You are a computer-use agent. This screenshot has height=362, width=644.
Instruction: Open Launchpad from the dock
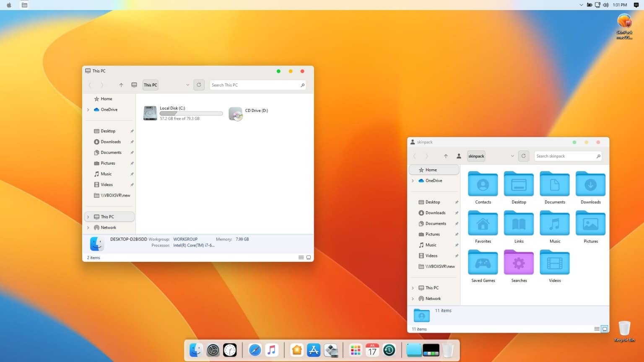(x=355, y=350)
